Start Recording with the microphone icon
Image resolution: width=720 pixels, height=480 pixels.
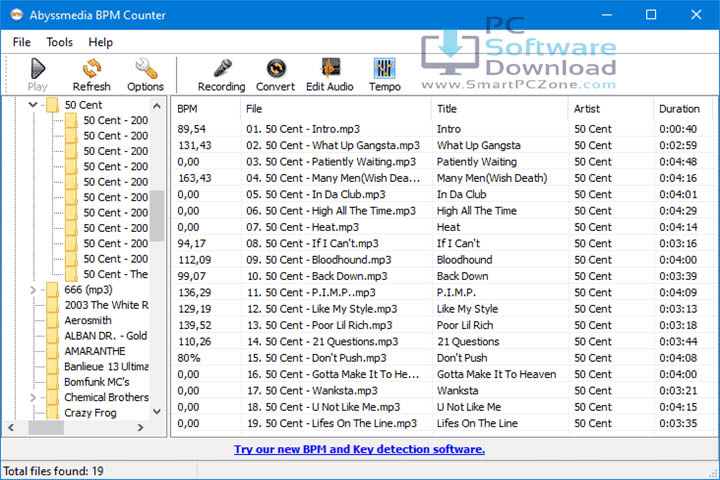(222, 68)
